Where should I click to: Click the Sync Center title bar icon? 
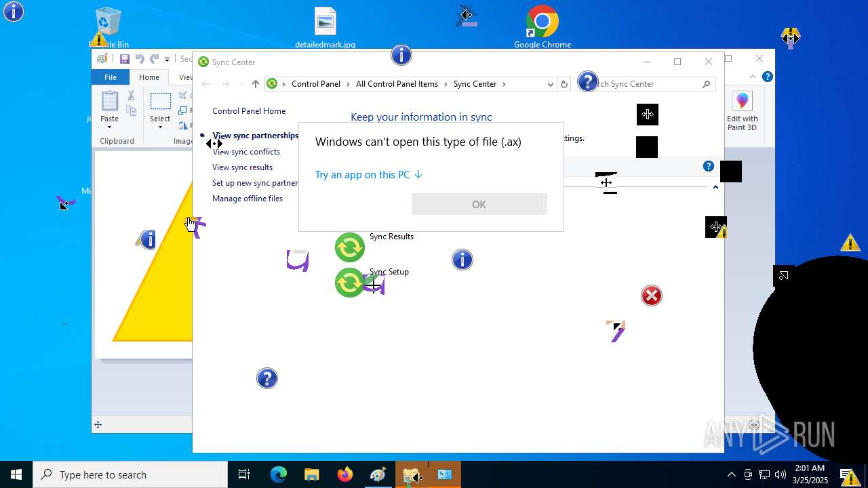[203, 62]
